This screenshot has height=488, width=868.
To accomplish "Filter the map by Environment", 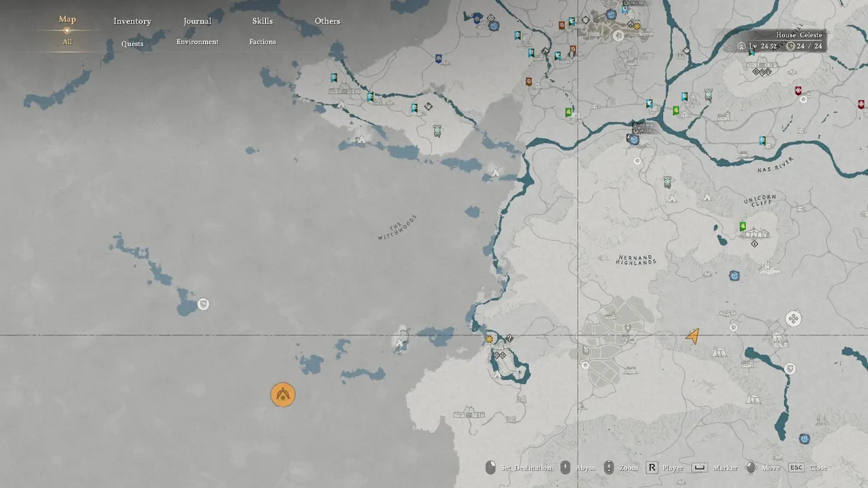I will click(197, 42).
